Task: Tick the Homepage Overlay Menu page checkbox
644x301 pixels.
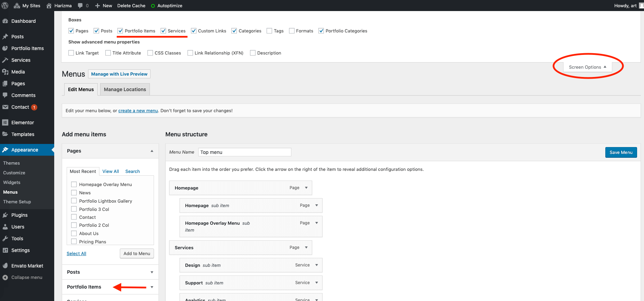Action: 74,184
